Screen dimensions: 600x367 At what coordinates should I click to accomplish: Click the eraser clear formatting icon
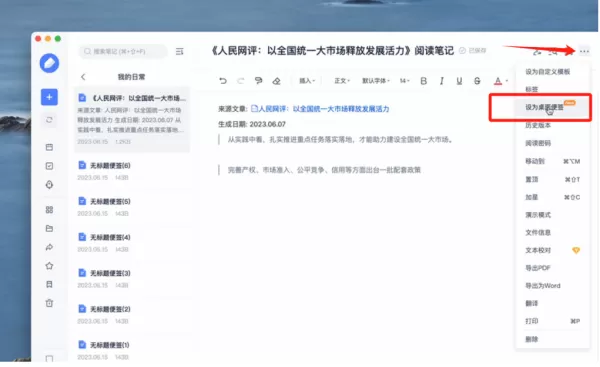276,81
